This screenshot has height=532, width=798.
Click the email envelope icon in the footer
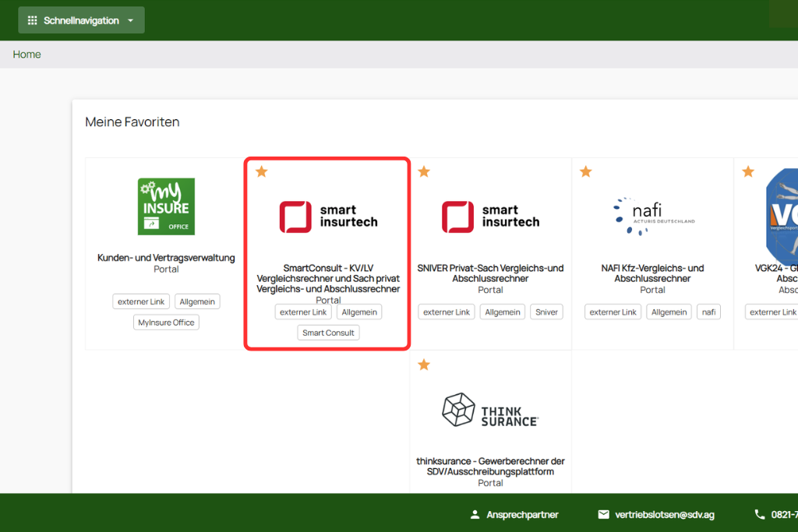[603, 515]
